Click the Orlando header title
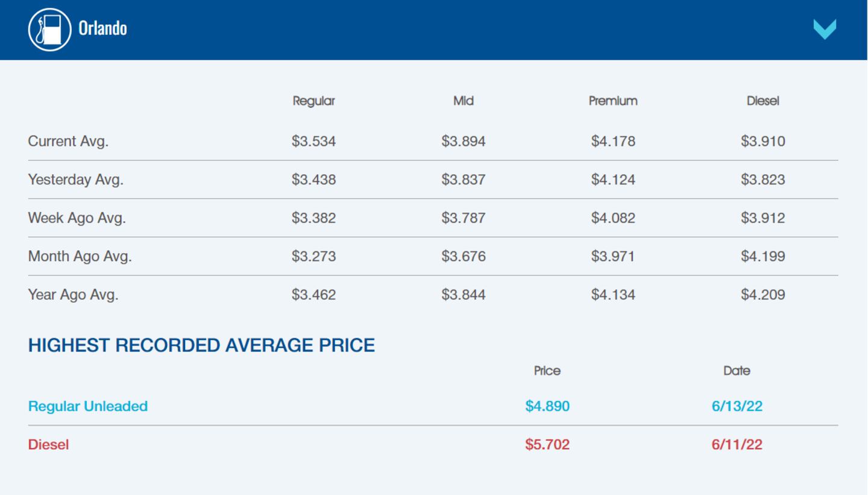Viewport: 868px width, 495px height. pyautogui.click(x=102, y=28)
